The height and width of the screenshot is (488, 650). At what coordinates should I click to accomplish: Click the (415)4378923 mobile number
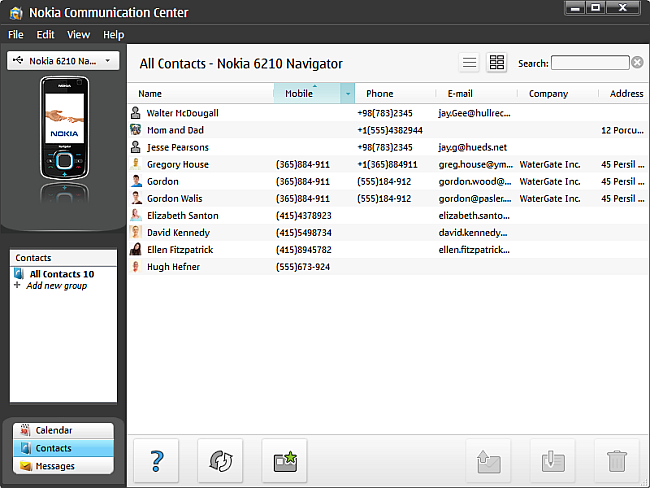[x=303, y=216]
